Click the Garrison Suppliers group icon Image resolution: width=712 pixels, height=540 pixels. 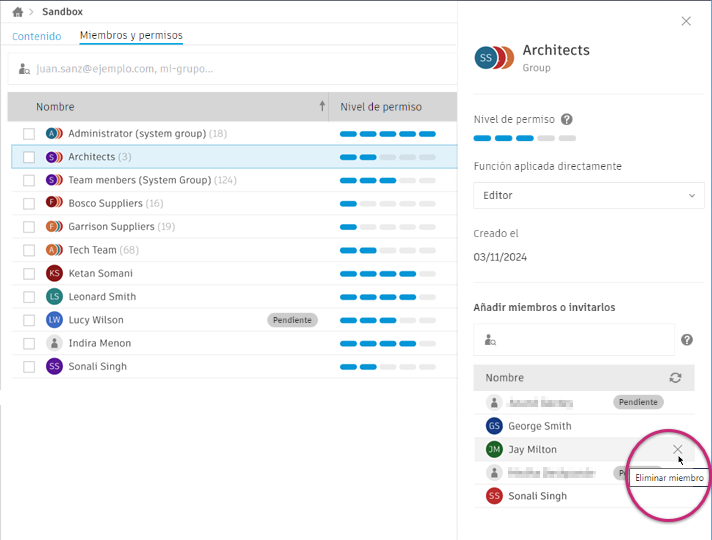click(x=54, y=226)
